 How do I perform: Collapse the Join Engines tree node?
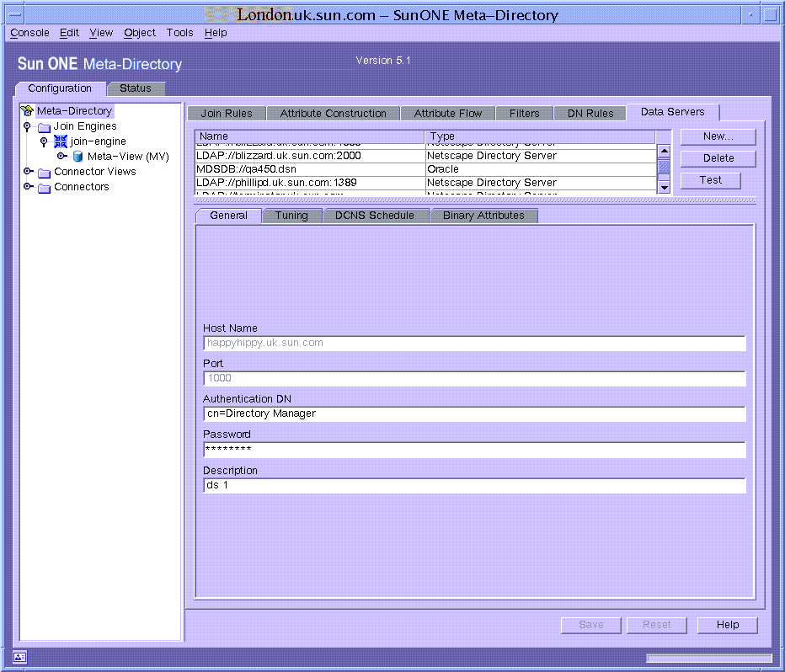point(28,126)
